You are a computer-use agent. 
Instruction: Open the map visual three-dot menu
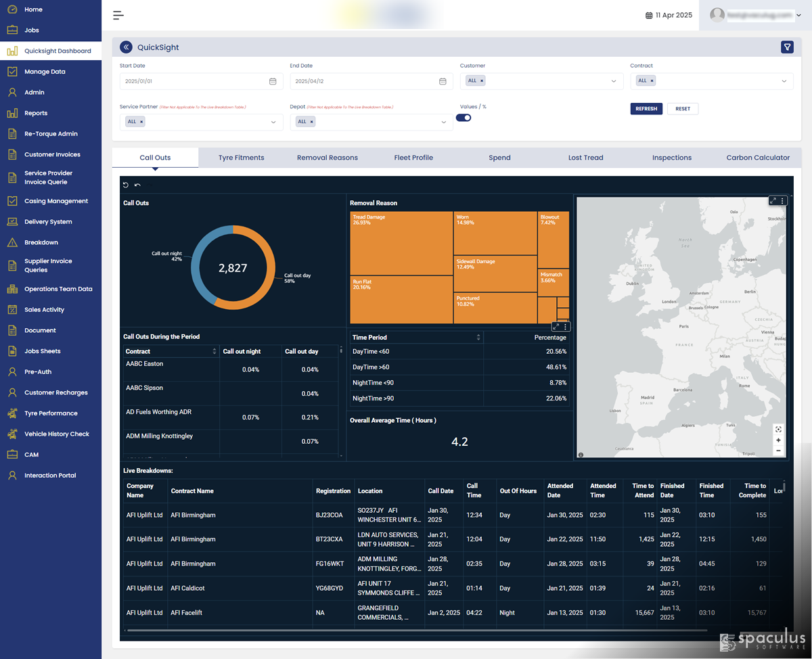pos(783,201)
